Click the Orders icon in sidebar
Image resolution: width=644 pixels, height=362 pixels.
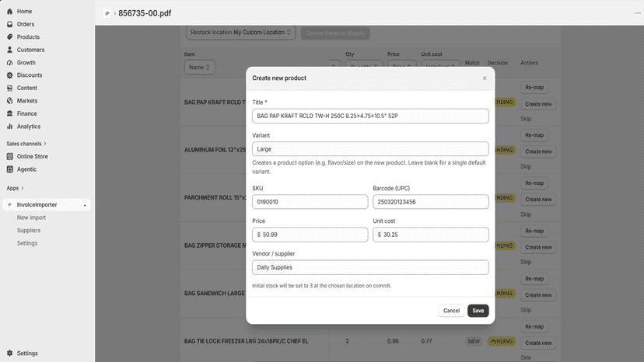tap(10, 24)
